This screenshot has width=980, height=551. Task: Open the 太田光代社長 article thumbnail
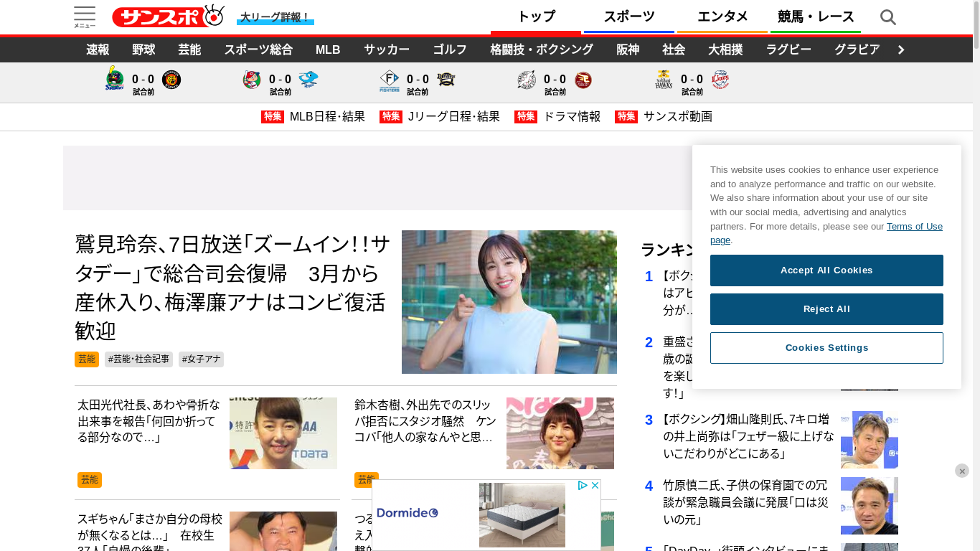tap(283, 433)
